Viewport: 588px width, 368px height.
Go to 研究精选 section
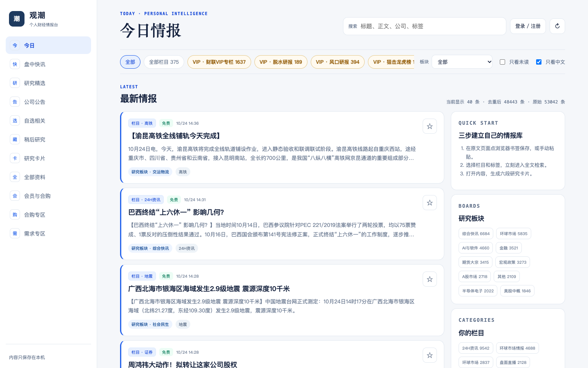tap(48, 83)
